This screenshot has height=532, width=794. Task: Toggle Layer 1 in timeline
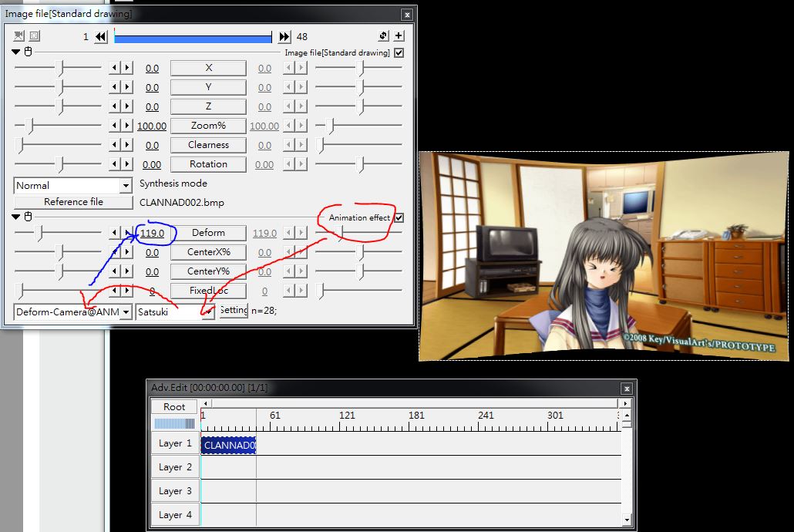coord(175,443)
